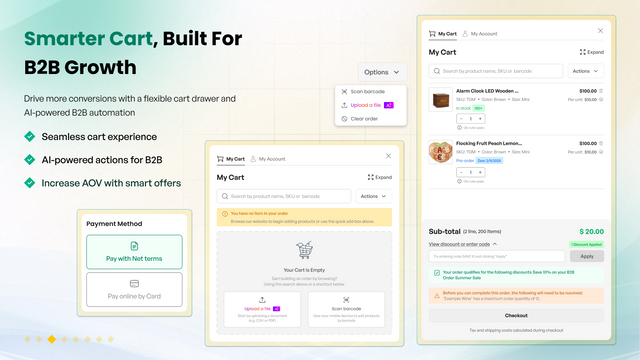Click Upload a file card in empty cart
The height and width of the screenshot is (360, 640).
pos(262,309)
